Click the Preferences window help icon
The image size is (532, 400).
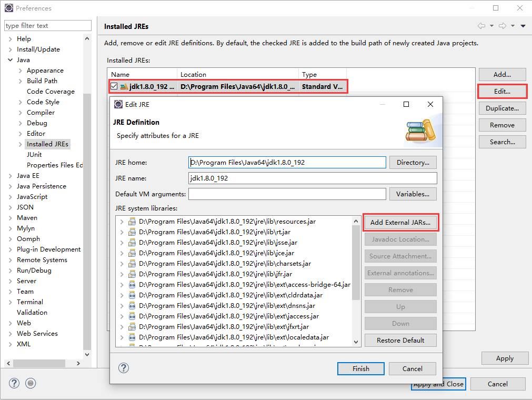[x=14, y=383]
